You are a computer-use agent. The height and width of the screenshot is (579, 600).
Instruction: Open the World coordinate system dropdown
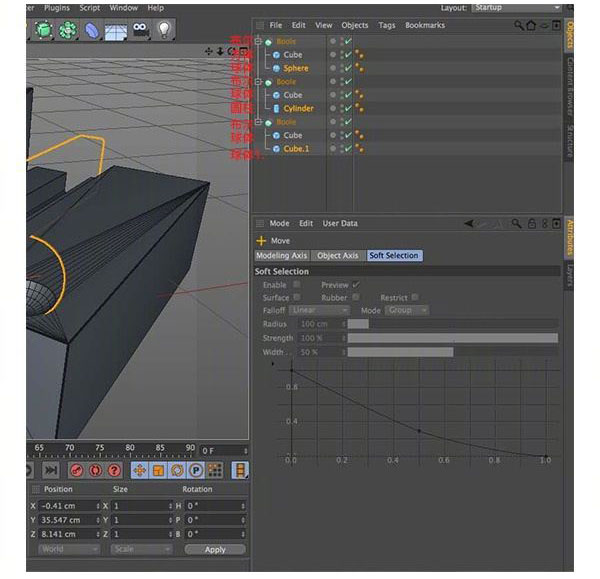pyautogui.click(x=69, y=549)
